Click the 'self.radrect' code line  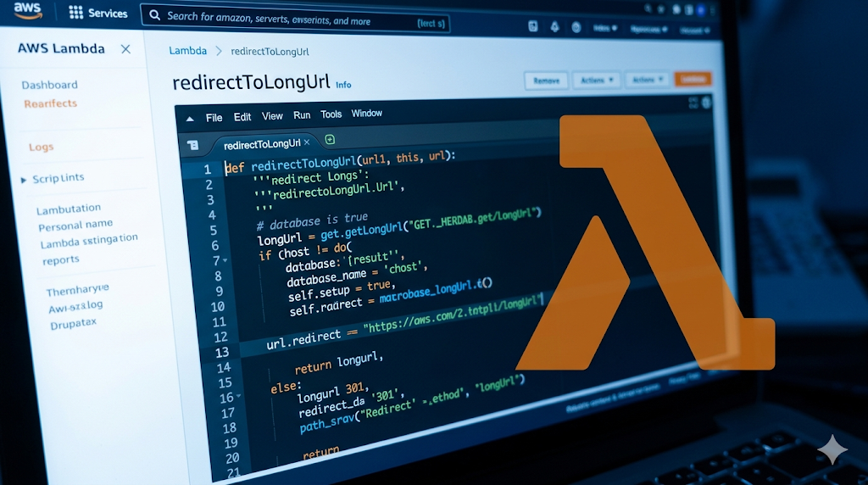390,298
